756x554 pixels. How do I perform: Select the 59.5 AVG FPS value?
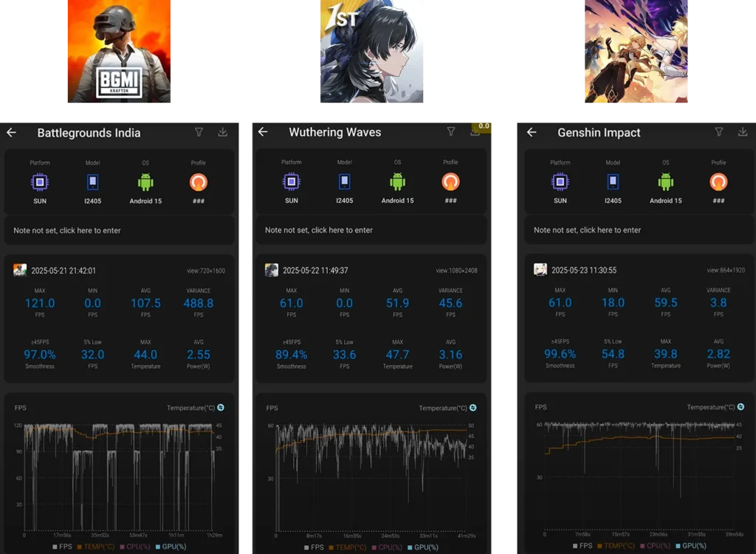click(x=666, y=303)
